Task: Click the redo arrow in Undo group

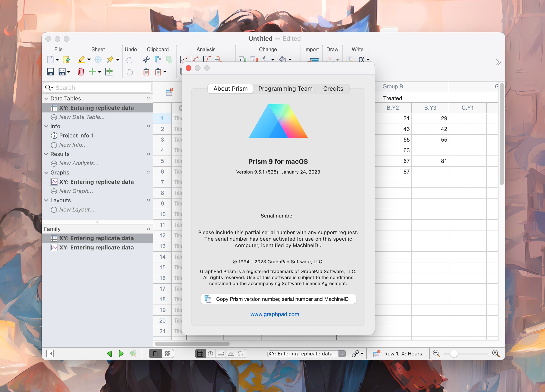Action: (129, 59)
